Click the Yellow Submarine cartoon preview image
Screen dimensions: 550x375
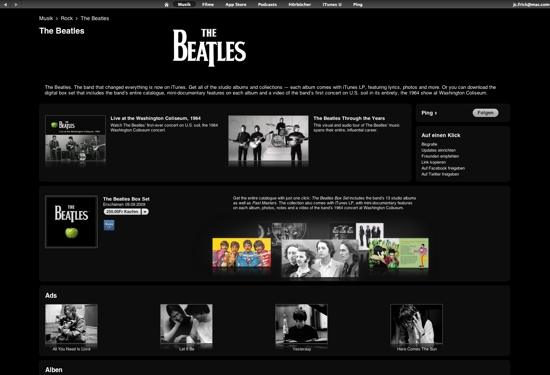pos(399,253)
